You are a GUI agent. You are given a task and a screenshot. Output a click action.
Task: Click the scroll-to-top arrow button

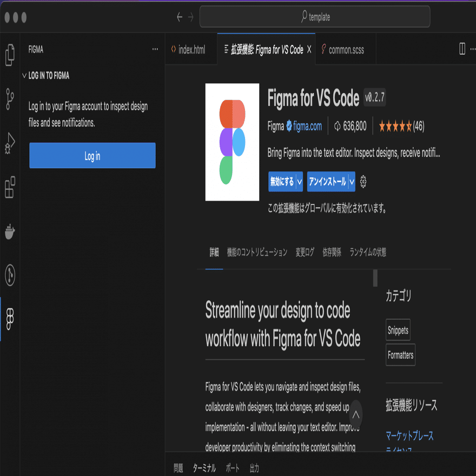(356, 415)
